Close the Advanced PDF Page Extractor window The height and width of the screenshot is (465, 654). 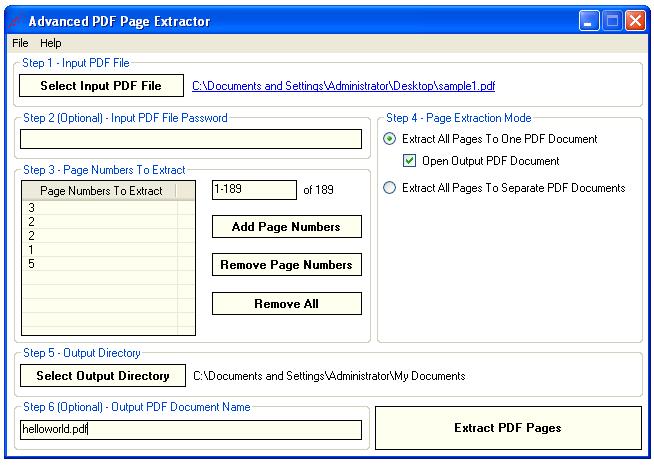pyautogui.click(x=635, y=20)
